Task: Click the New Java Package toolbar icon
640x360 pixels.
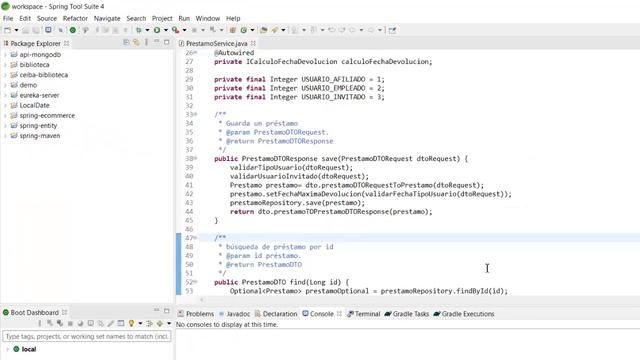Action: pos(232,30)
